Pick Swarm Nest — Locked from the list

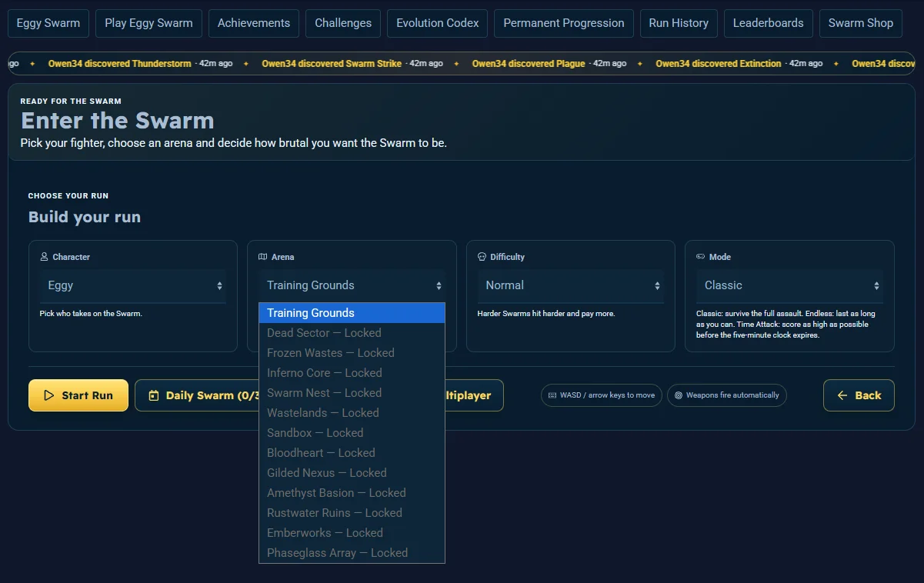pyautogui.click(x=352, y=393)
